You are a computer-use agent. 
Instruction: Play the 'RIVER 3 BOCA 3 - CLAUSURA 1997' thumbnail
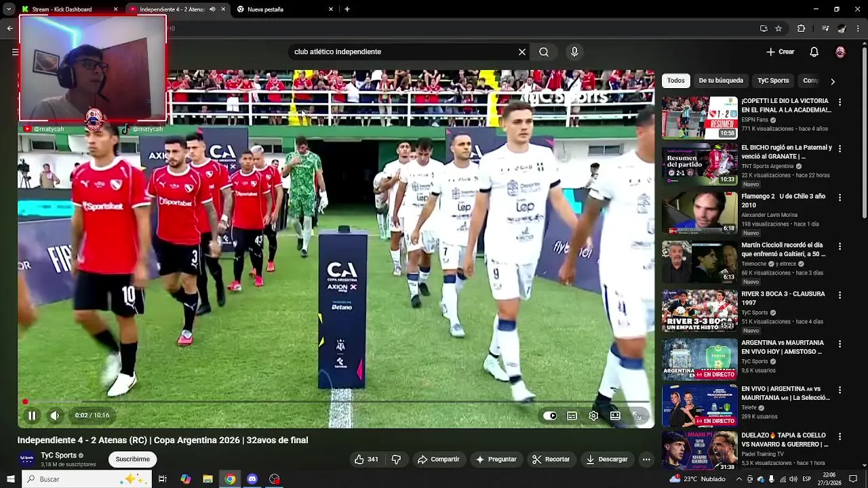(699, 310)
